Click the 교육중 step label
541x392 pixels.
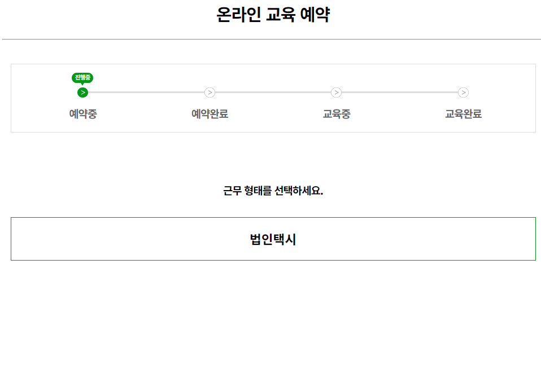tap(337, 114)
